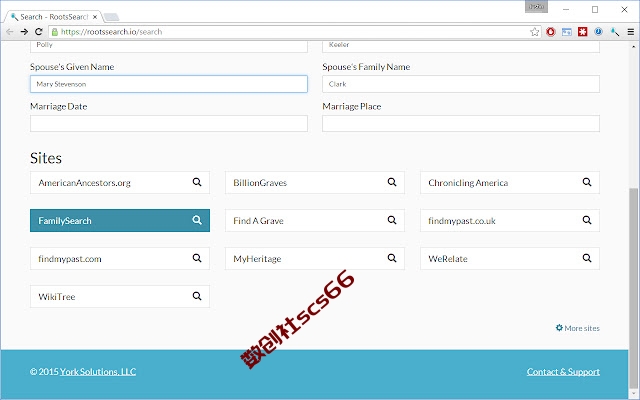Click the user profile badge in title bar

point(536,7)
